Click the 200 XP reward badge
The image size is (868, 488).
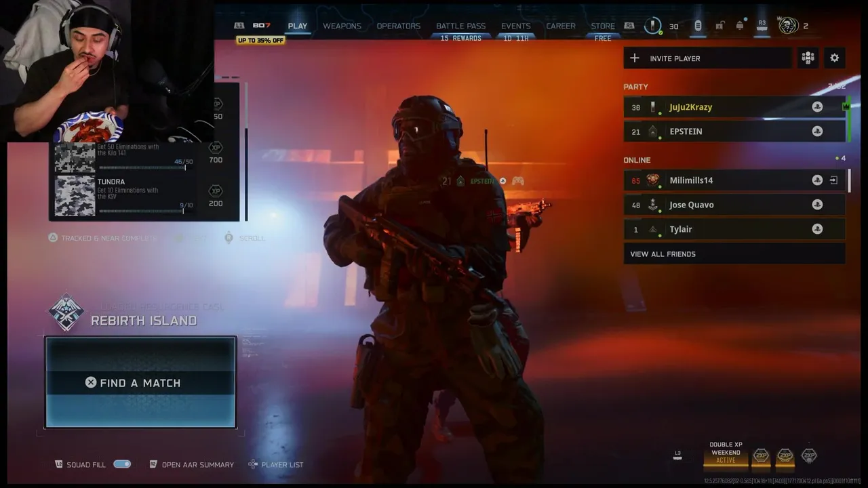[x=216, y=196]
